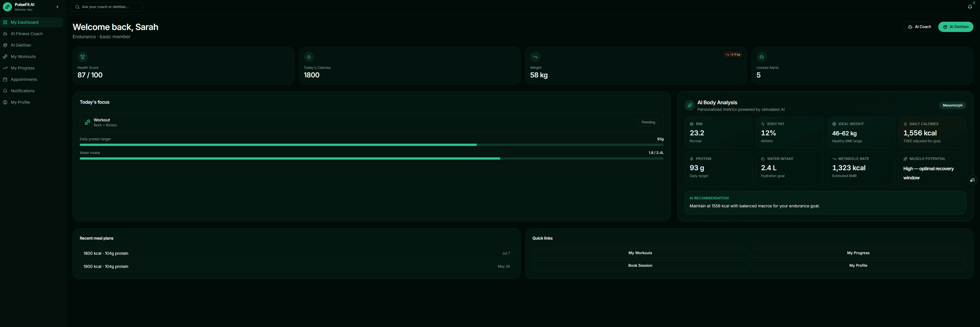Click the Workout dumbbell icon in Today's focus
The width and height of the screenshot is (980, 327).
87,123
